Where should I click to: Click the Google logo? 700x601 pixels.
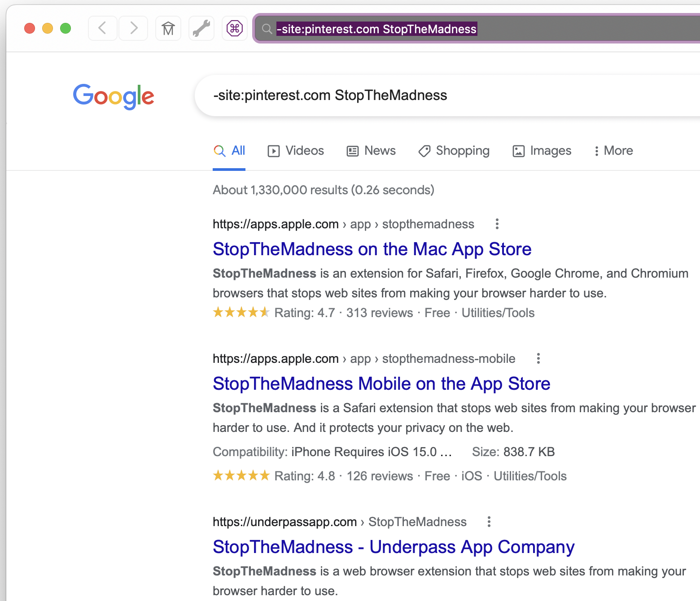click(114, 96)
